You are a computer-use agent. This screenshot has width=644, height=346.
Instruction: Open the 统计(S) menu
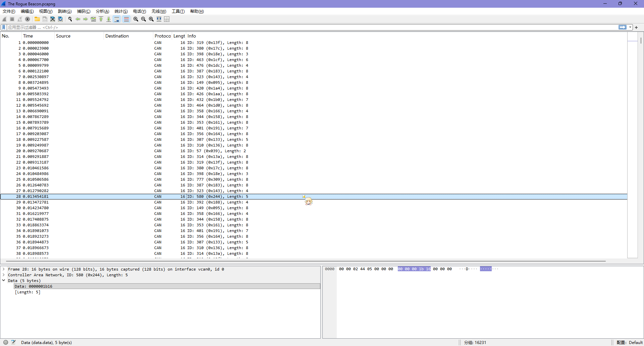(121, 11)
